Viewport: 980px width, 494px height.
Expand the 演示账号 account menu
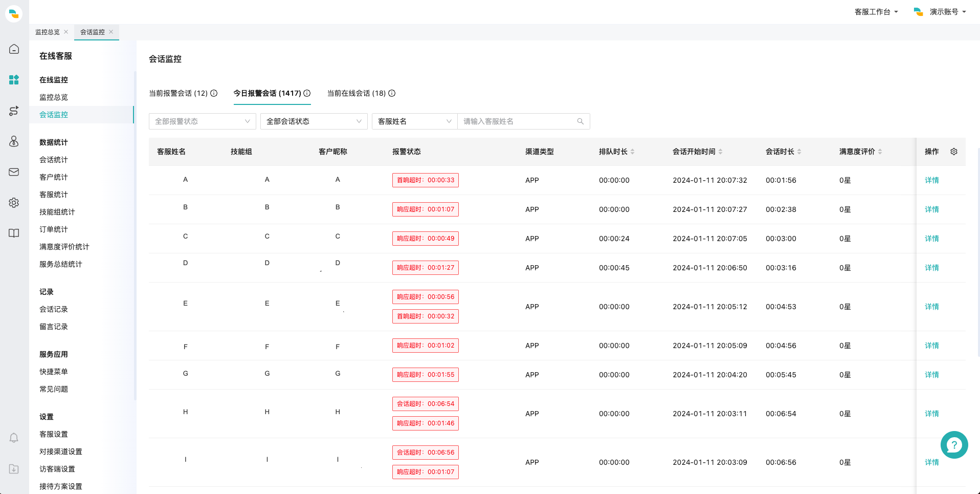coord(940,12)
